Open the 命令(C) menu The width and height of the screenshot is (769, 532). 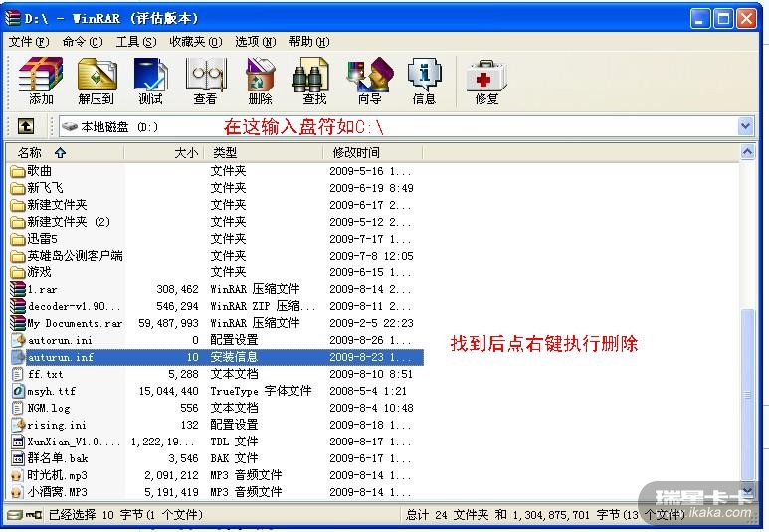tap(82, 42)
